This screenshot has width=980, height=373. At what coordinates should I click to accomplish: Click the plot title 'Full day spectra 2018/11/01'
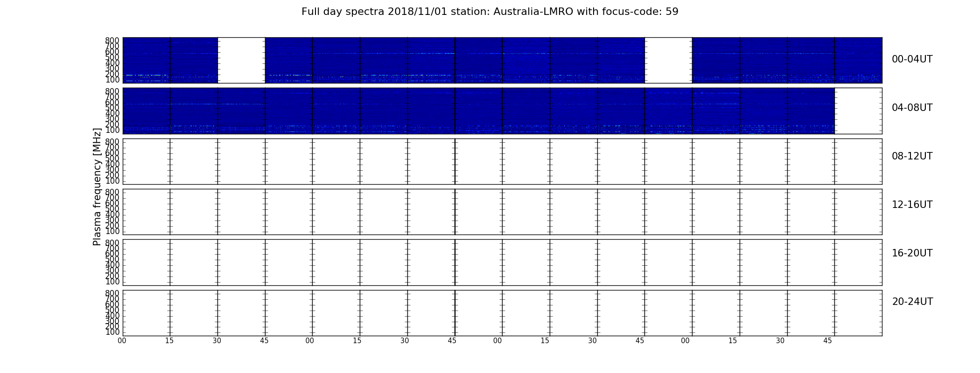[x=490, y=12]
